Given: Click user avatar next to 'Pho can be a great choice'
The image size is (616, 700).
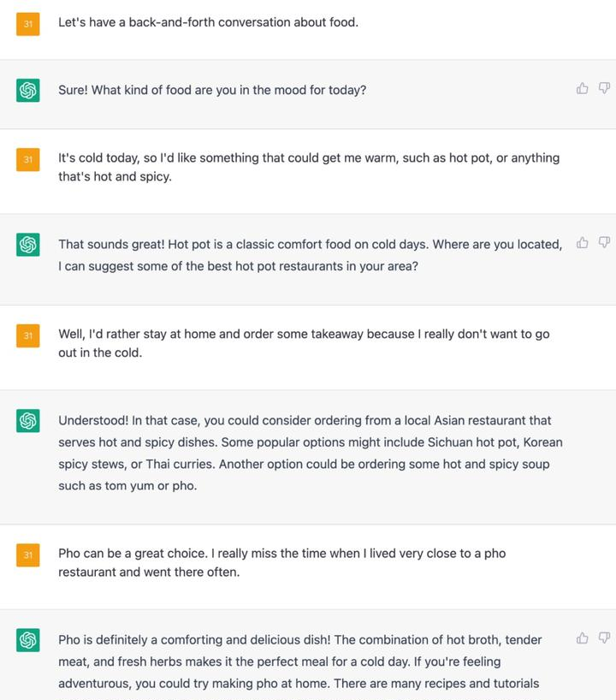Looking at the screenshot, I should 28,555.
